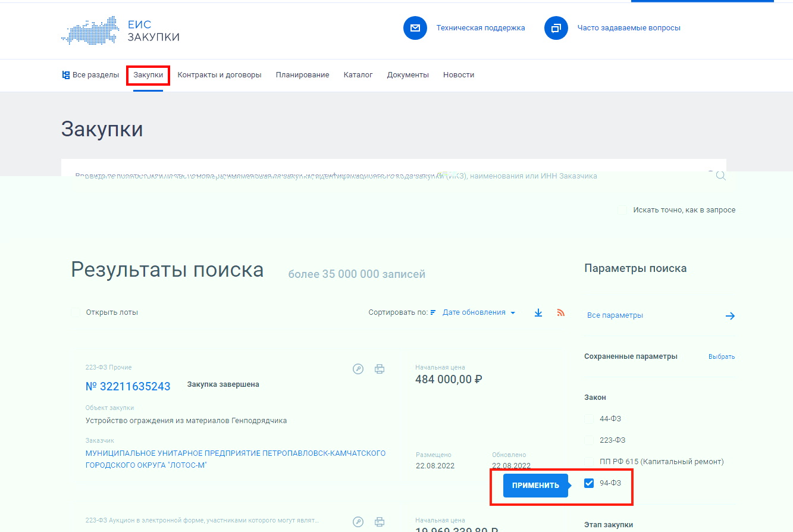Click the Все параметры arrow icon
The width and height of the screenshot is (793, 532).
coord(730,316)
